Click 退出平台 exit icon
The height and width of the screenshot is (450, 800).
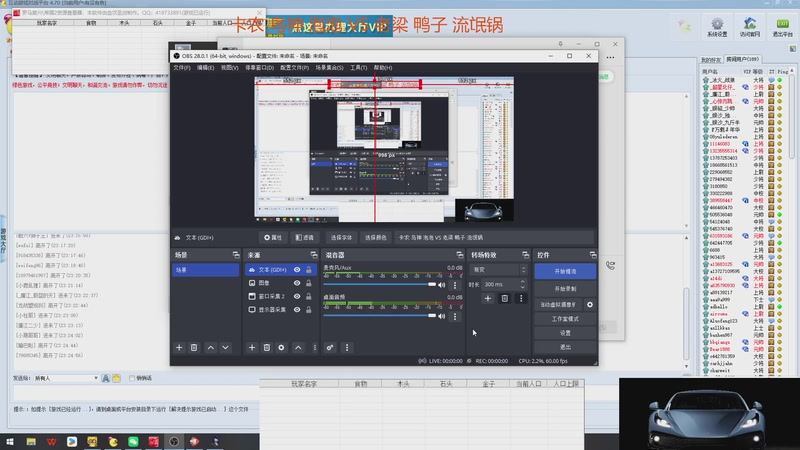[x=782, y=27]
